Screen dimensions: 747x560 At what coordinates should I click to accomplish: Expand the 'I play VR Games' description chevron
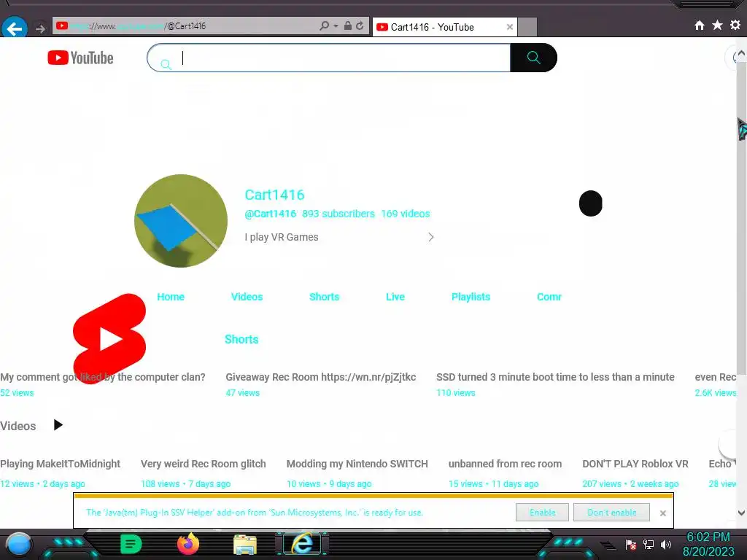point(430,237)
